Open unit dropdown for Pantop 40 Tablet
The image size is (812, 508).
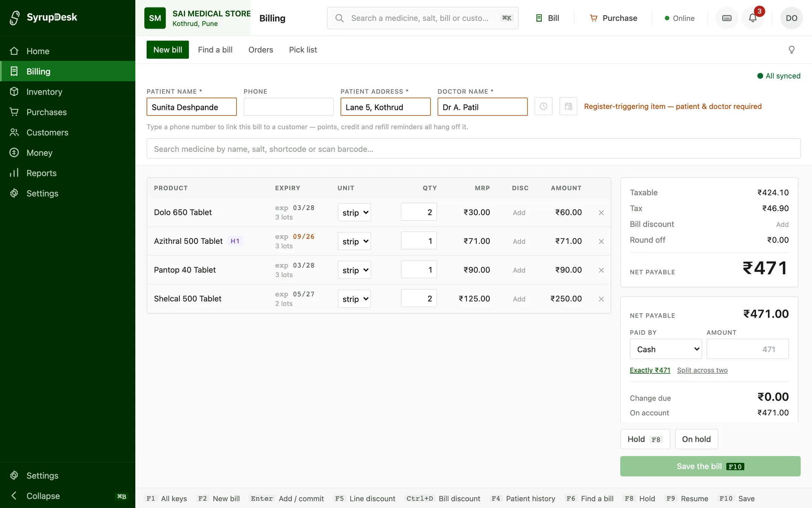354,270
